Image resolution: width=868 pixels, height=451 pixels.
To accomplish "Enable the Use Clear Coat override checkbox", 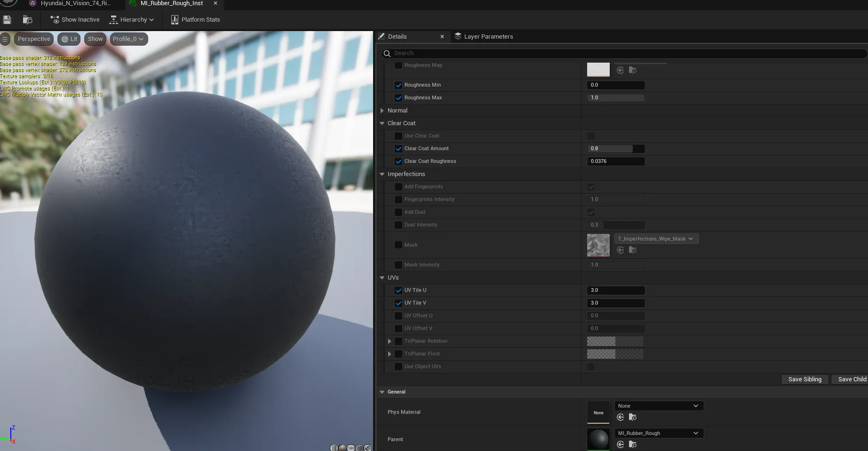I will pos(398,136).
